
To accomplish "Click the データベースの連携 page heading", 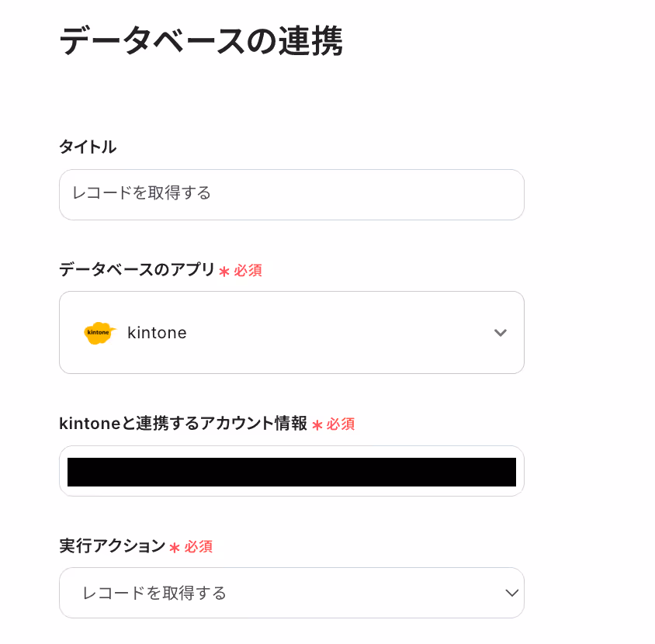I will tap(201, 40).
